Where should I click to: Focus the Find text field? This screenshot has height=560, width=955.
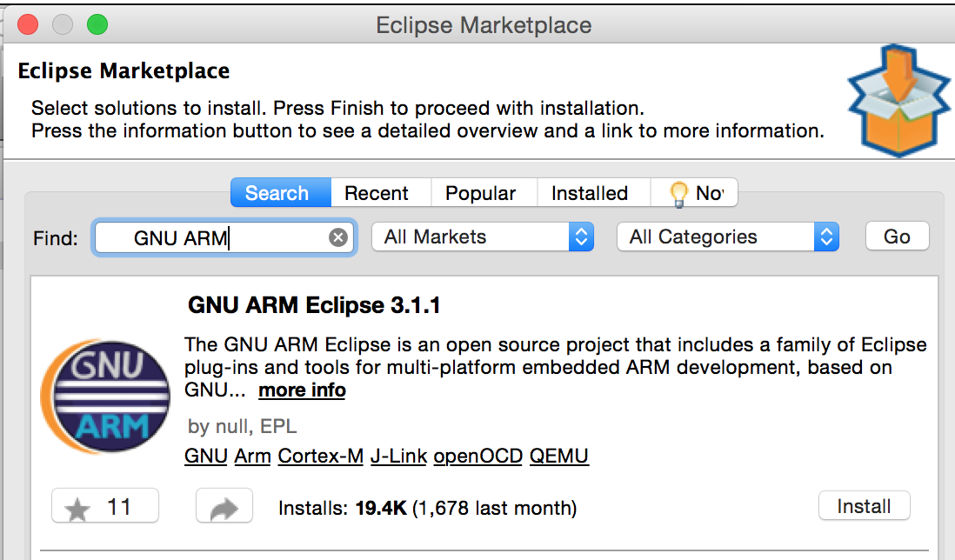point(224,237)
